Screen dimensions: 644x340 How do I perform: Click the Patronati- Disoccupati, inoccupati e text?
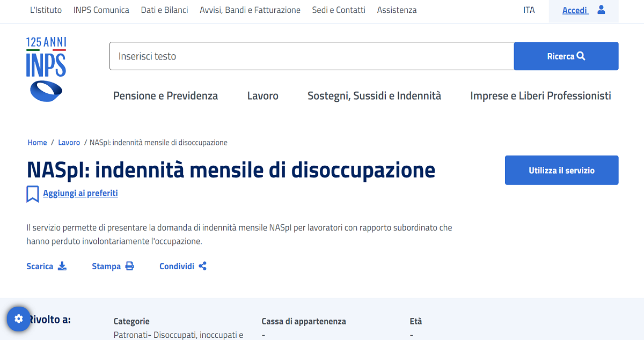(178, 335)
